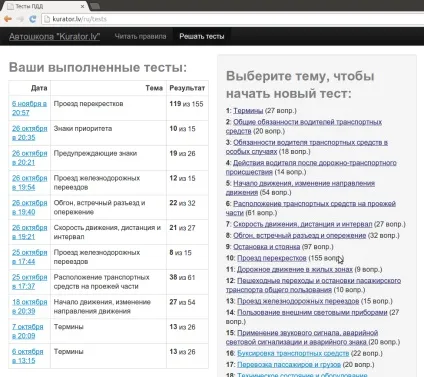
Task: Open Читать правила menu item
Action: click(140, 36)
